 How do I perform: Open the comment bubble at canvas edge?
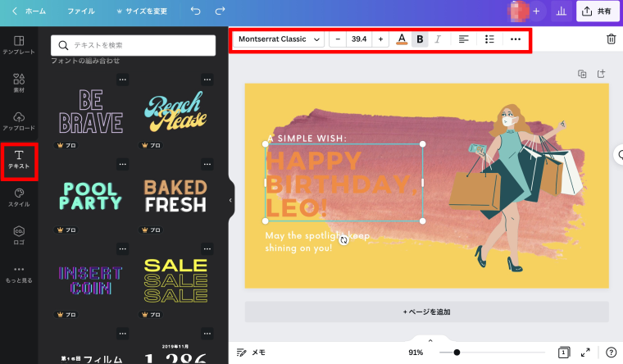[x=619, y=155]
